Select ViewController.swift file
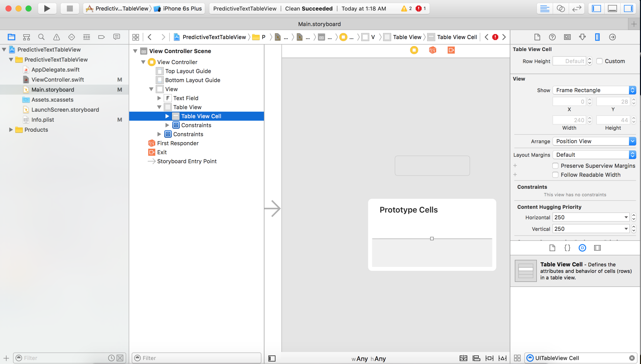The width and height of the screenshot is (641, 364). click(x=58, y=80)
